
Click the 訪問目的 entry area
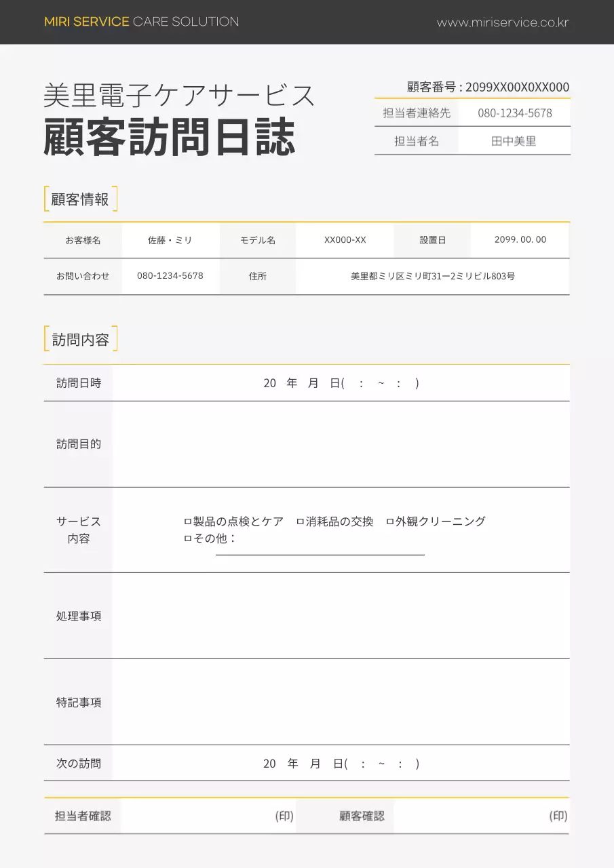coord(339,444)
